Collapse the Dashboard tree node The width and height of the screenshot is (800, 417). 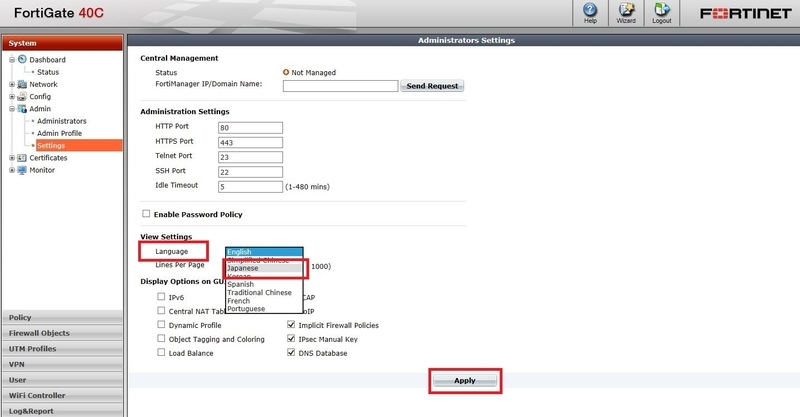[12, 60]
